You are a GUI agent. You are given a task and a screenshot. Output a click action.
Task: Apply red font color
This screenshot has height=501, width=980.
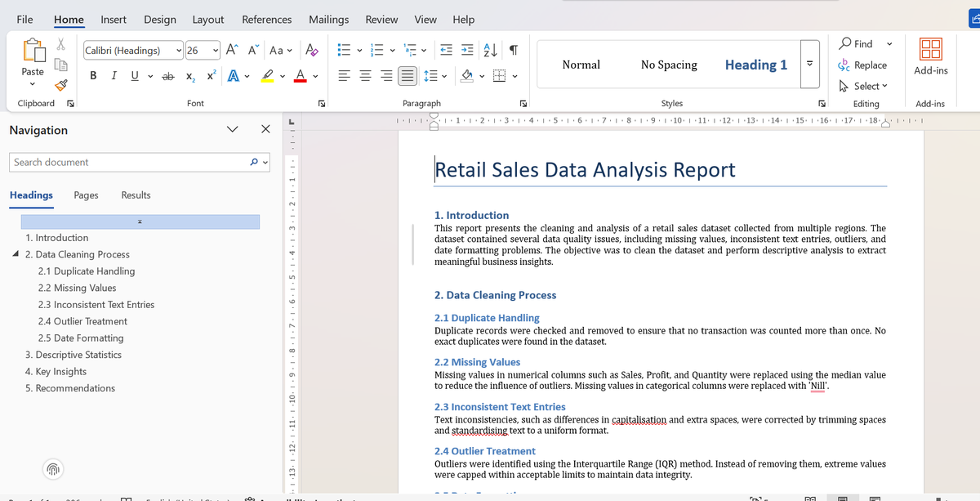click(300, 75)
